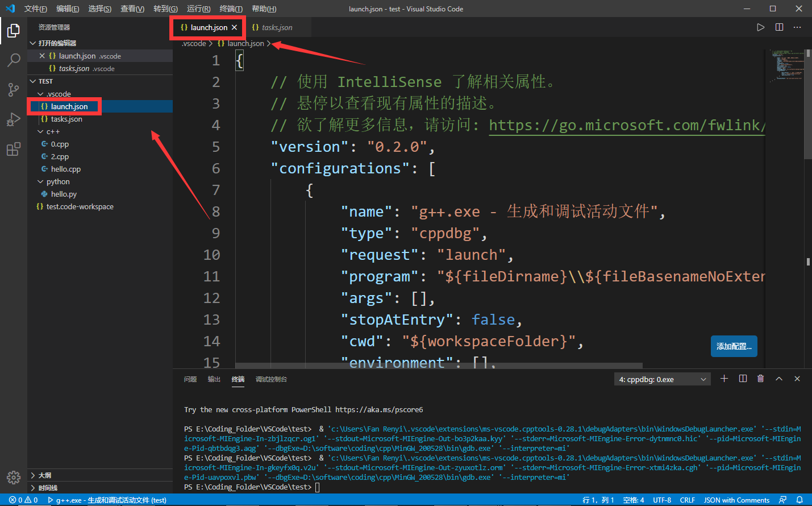This screenshot has height=506, width=812.
Task: Change indentation via 空格: 4
Action: coord(634,500)
